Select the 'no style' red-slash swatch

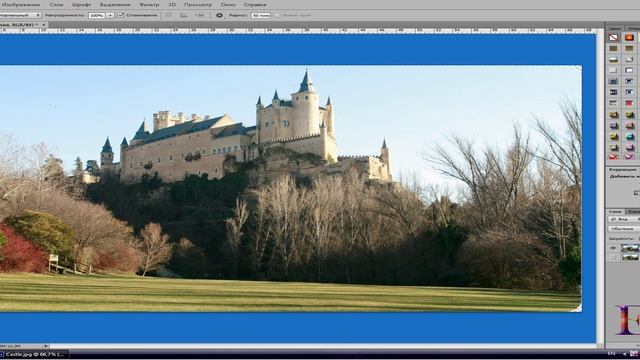click(613, 38)
